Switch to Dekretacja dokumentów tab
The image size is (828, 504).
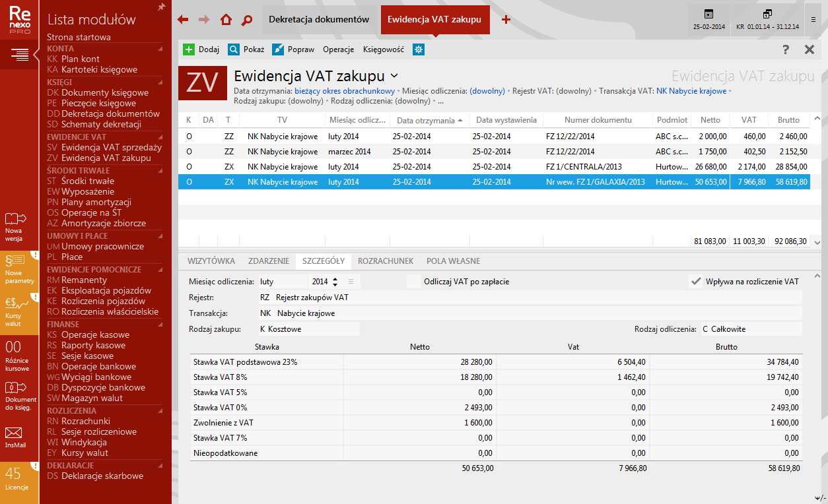click(319, 20)
